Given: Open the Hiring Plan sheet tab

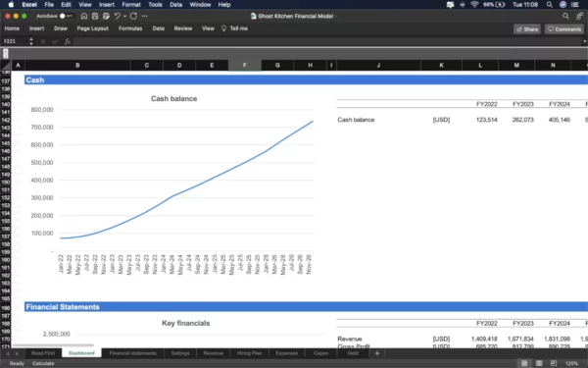Looking at the screenshot, I should pyautogui.click(x=249, y=353).
